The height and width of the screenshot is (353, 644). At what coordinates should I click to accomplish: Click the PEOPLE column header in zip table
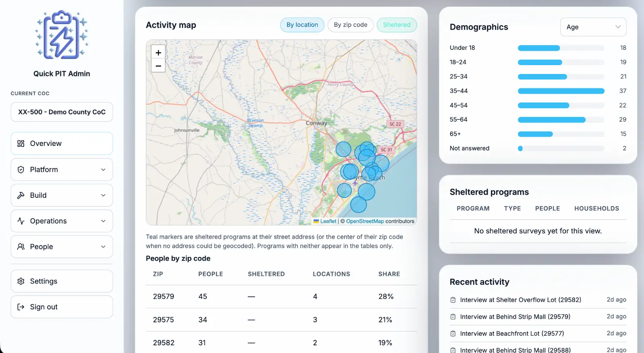211,274
